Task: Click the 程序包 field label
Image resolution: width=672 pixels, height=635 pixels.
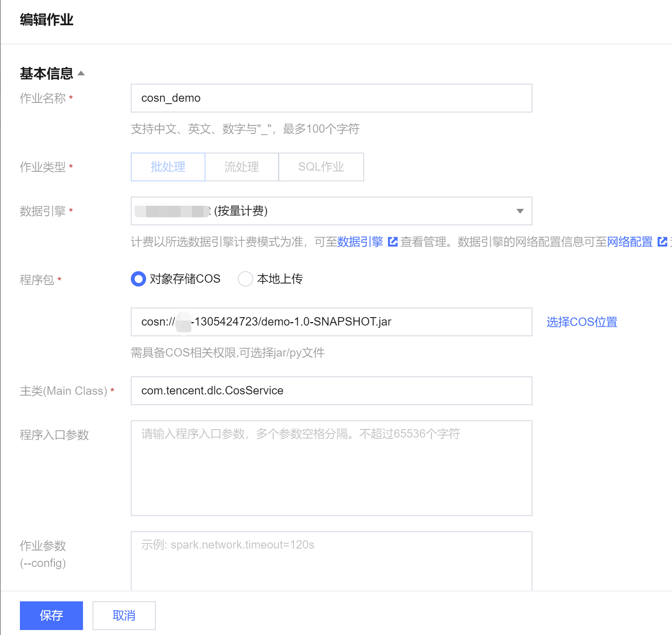Action: (x=37, y=280)
